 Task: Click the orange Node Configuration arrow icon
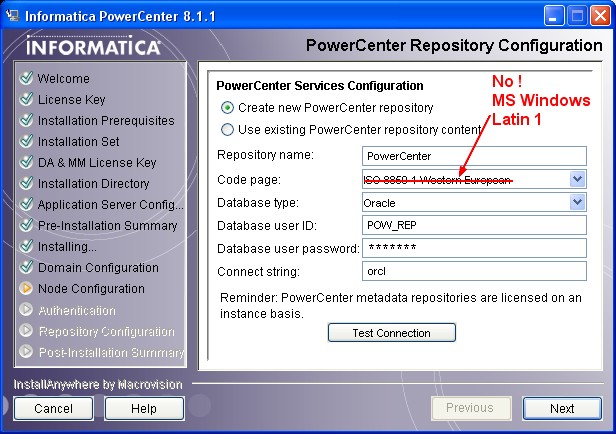pos(26,288)
